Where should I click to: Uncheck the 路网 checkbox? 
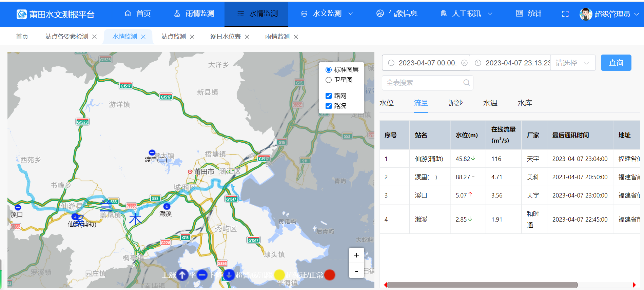pyautogui.click(x=328, y=96)
